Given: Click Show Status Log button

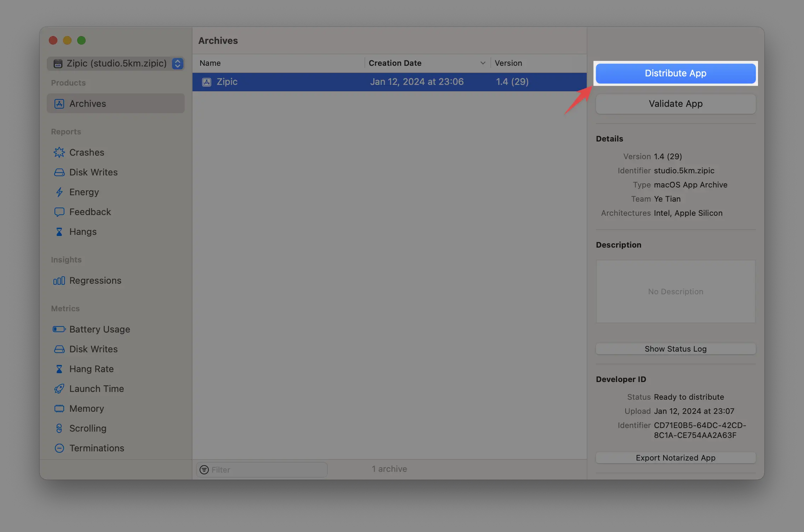Looking at the screenshot, I should click(676, 349).
